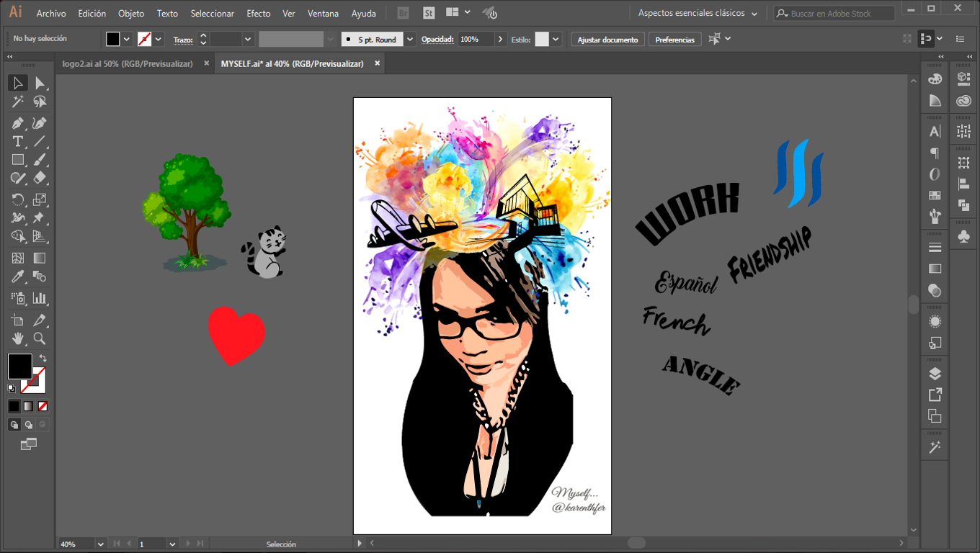The height and width of the screenshot is (553, 980).
Task: Select the Selection tool arrow
Action: coord(18,84)
